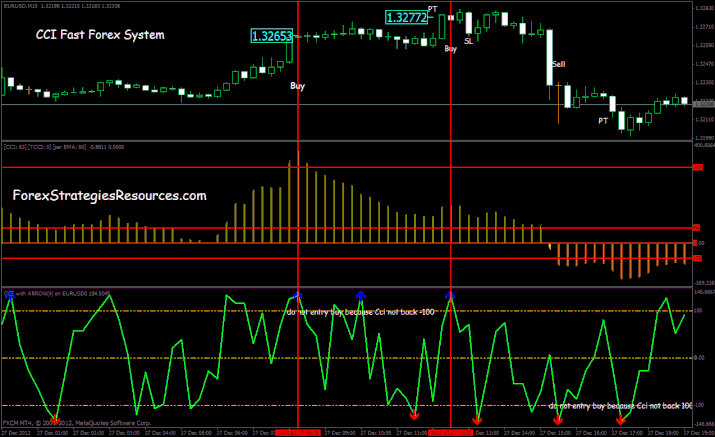Select the large white bearish candle beside the Sell label
715x437 pixels.
(549, 57)
